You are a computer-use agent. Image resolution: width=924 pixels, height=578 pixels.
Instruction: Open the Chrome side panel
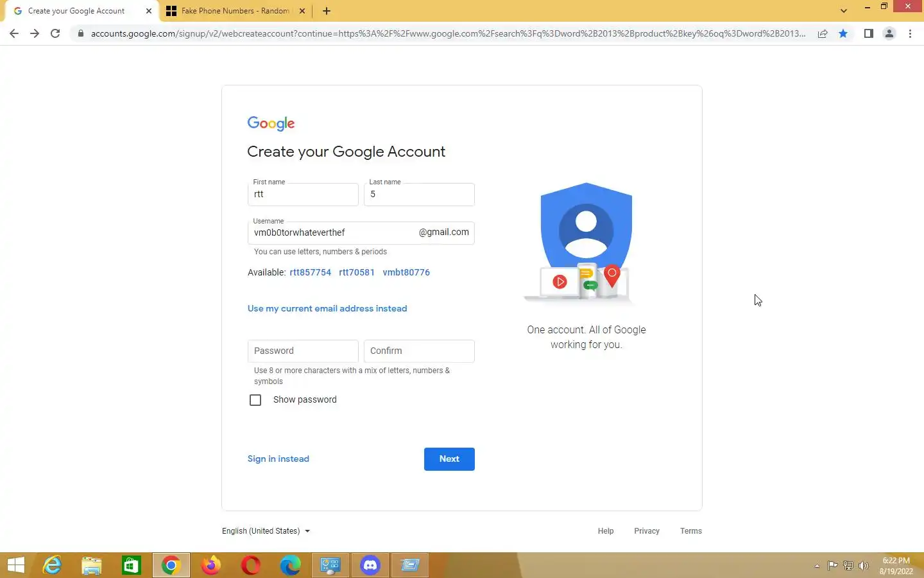point(869,33)
